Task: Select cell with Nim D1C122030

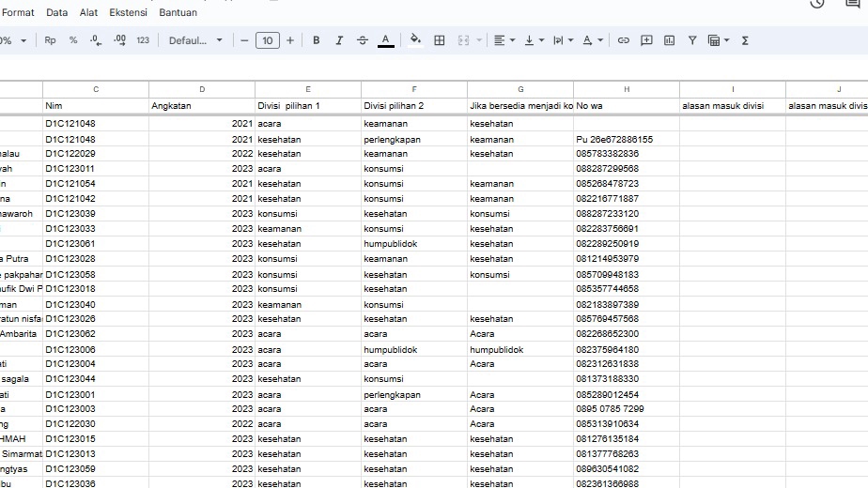Action: click(x=96, y=424)
